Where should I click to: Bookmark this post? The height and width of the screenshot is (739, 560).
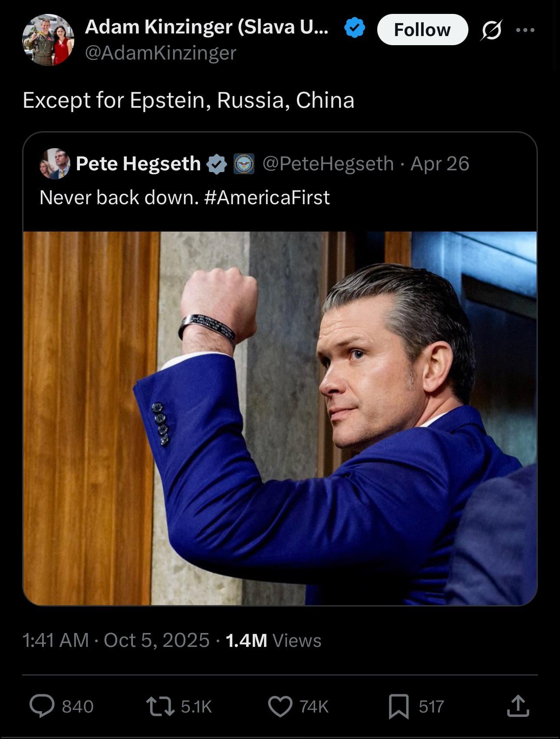click(x=399, y=706)
